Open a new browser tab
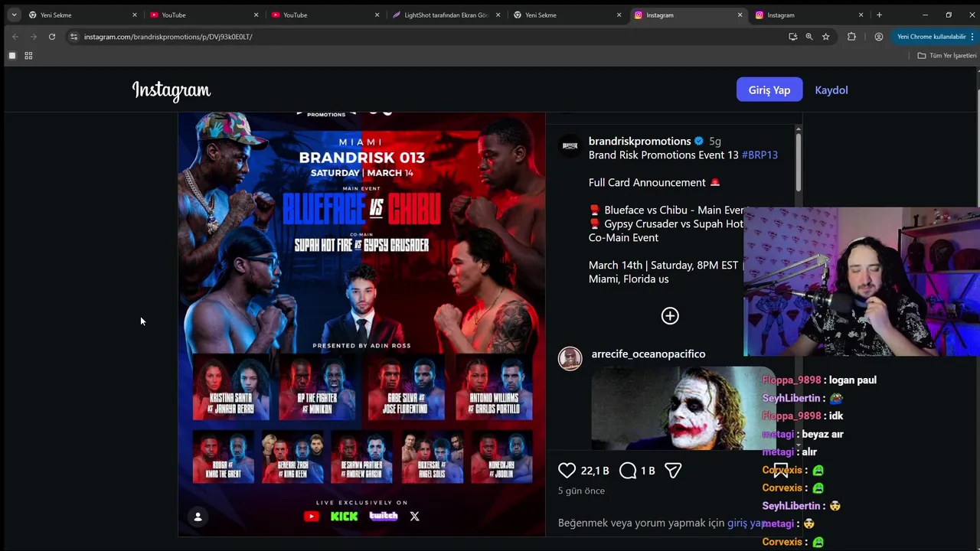The width and height of the screenshot is (980, 551). [x=879, y=15]
